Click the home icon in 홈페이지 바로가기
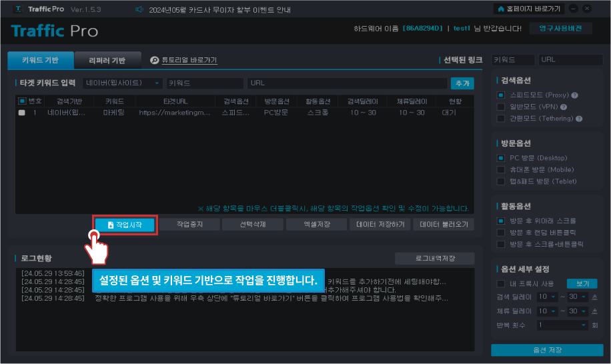611x364 pixels. 501,9
